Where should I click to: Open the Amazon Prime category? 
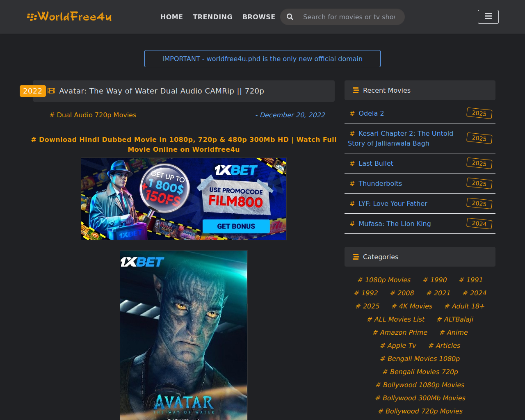(x=400, y=332)
